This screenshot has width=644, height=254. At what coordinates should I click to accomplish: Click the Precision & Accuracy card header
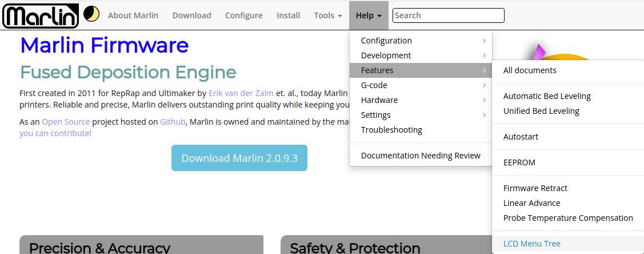point(141,245)
